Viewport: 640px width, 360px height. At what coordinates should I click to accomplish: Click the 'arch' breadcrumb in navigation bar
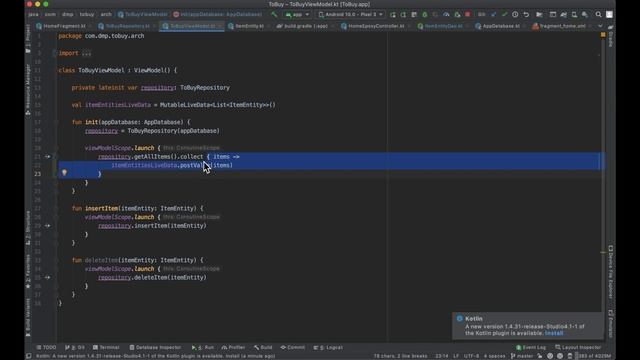point(106,14)
